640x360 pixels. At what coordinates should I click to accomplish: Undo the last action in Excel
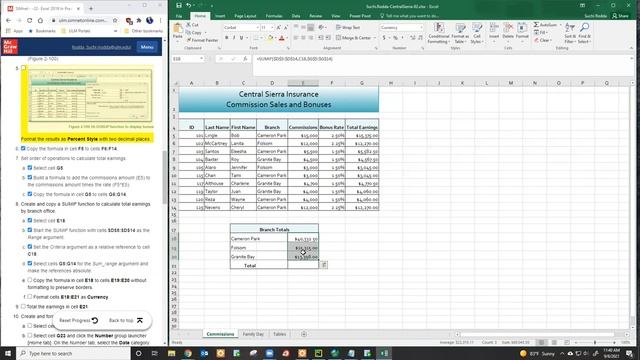[x=189, y=6]
